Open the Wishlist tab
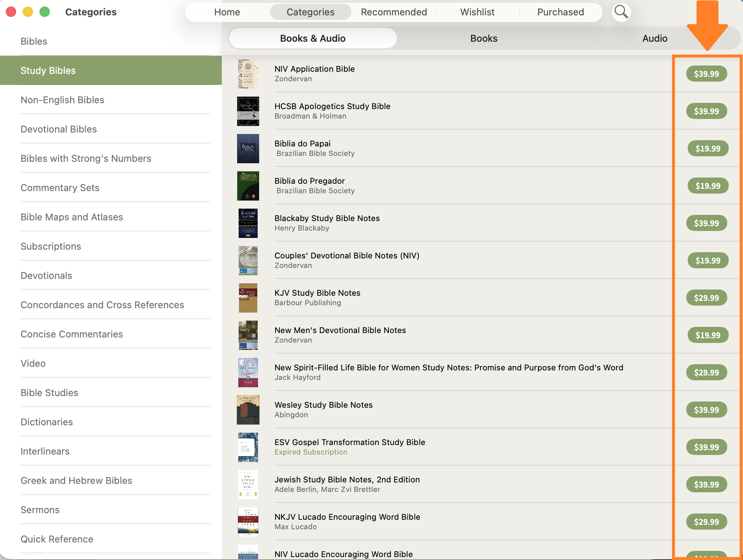The width and height of the screenshot is (743, 560). pyautogui.click(x=477, y=12)
